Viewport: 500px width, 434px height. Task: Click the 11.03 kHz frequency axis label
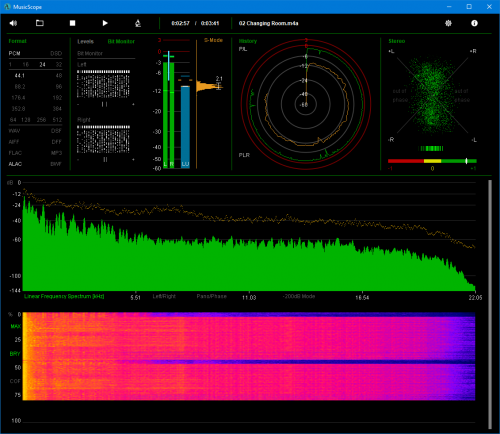(x=249, y=297)
